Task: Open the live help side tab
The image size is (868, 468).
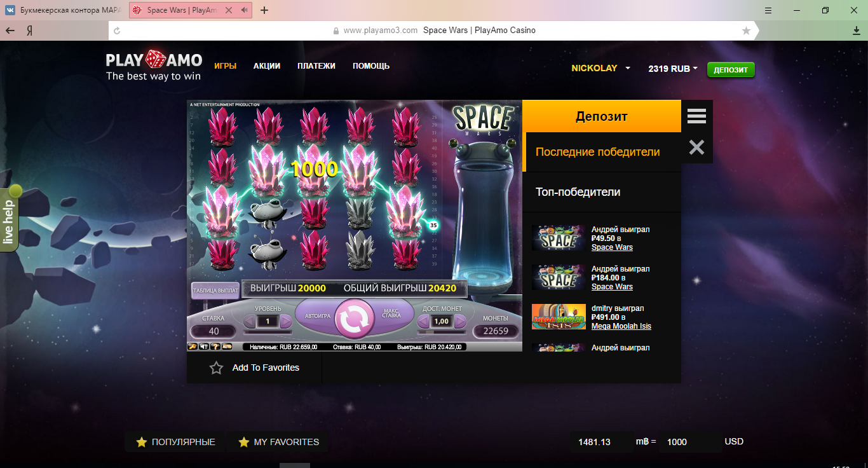Action: click(x=10, y=219)
